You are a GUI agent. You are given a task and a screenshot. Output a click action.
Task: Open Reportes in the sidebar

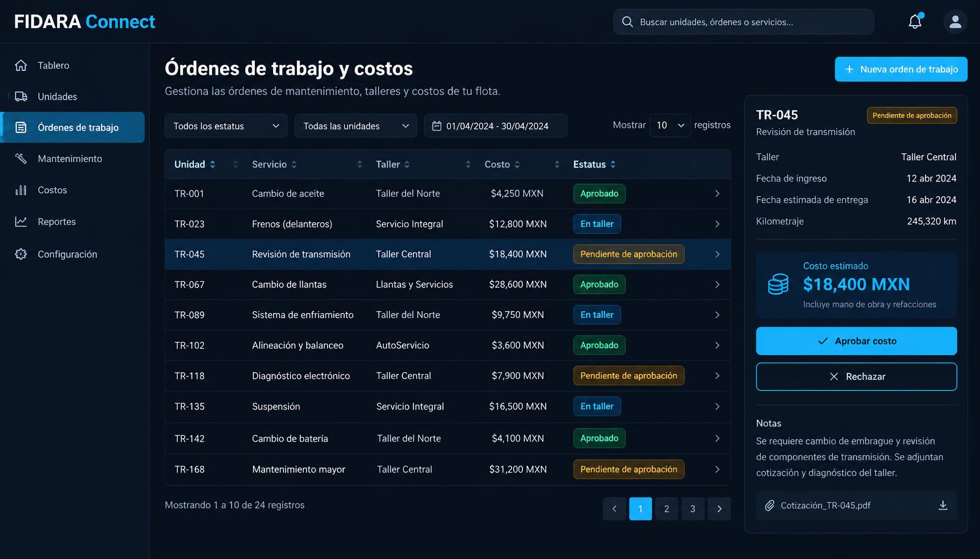[73, 222]
